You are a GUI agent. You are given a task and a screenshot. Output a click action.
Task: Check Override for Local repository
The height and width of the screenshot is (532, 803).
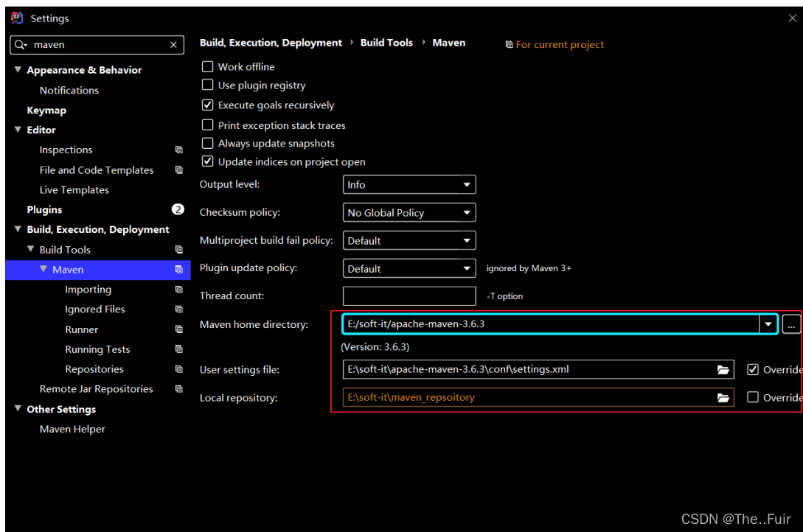click(x=752, y=397)
